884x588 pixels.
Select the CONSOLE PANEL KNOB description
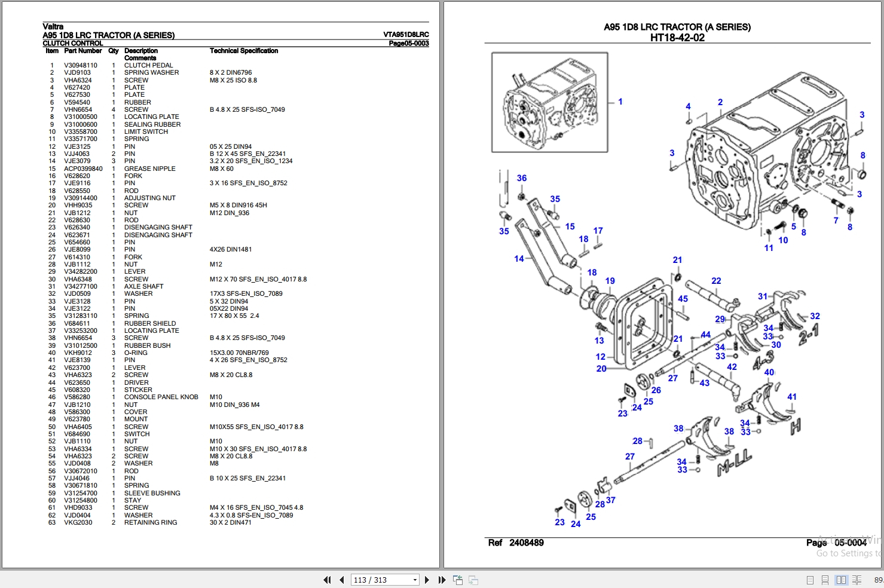161,397
